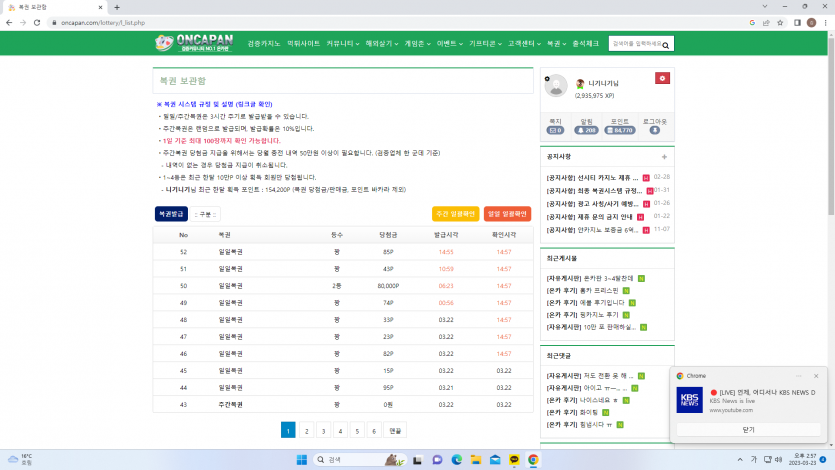Click the taskbar clock and date

(805, 460)
